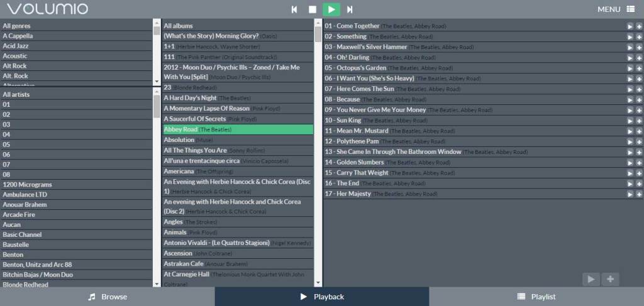644x306 pixels.
Task: Play the Come Together track icon
Action: coord(630,26)
